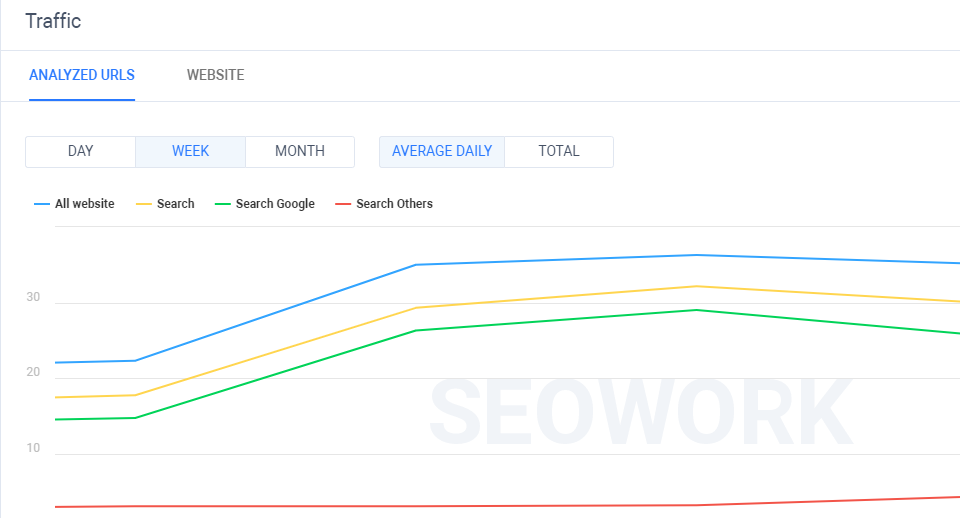Viewport: 960px width, 518px height.
Task: Click the red legend line marker
Action: [343, 204]
